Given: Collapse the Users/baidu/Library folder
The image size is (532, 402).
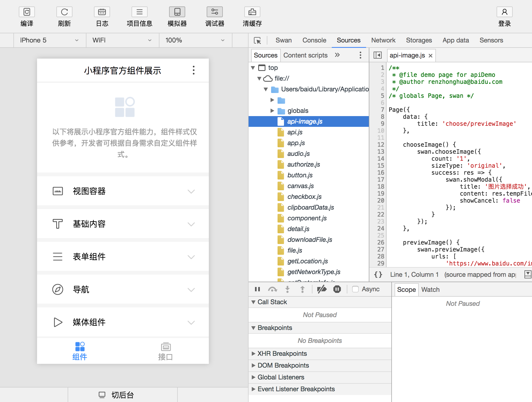Looking at the screenshot, I should click(x=266, y=89).
